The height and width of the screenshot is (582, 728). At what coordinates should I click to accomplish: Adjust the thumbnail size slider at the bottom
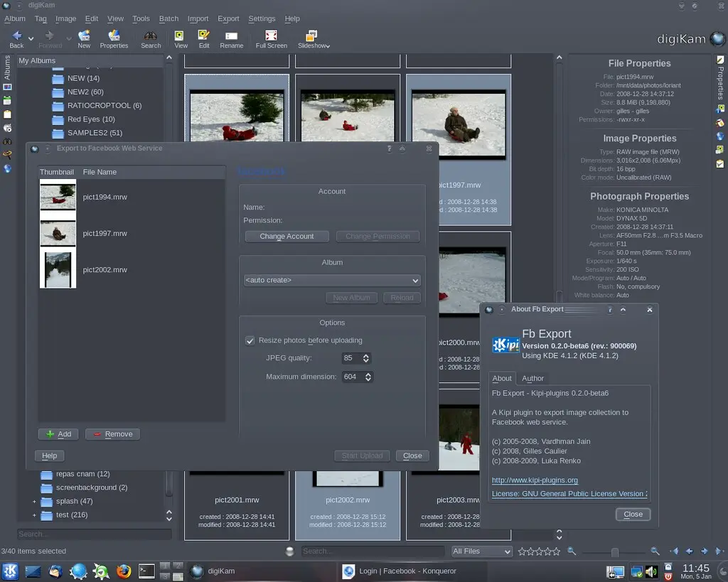tap(614, 551)
